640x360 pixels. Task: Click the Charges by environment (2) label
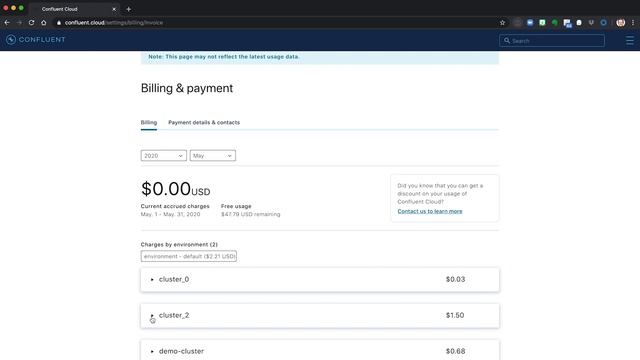pos(179,244)
